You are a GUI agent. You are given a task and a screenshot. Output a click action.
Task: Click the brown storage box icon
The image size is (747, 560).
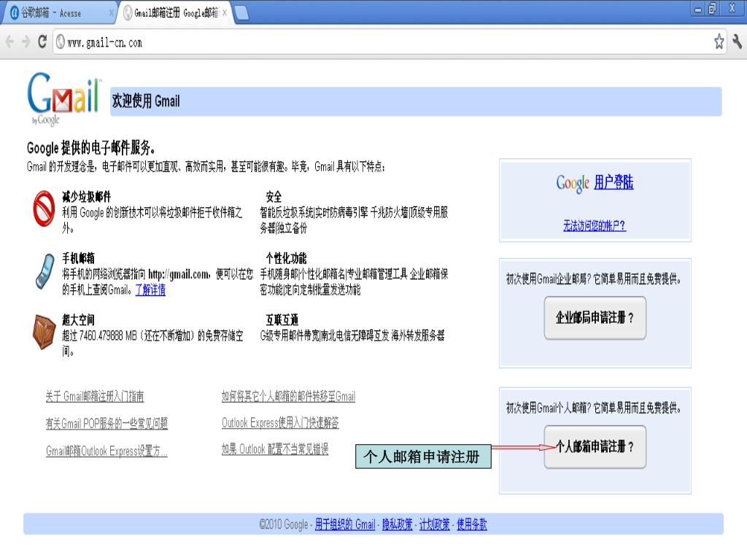[x=44, y=332]
